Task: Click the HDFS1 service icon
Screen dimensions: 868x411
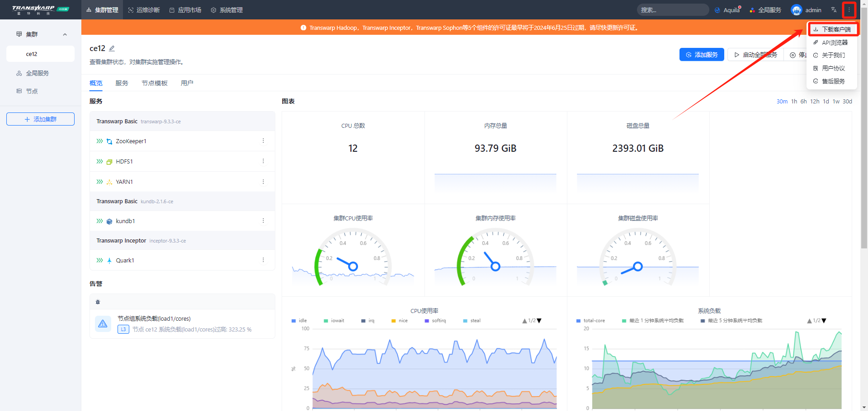Action: click(x=109, y=162)
